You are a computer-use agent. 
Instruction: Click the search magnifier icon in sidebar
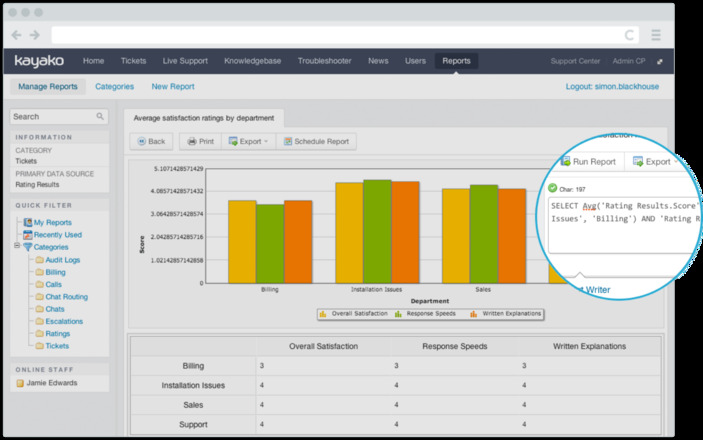(x=101, y=117)
